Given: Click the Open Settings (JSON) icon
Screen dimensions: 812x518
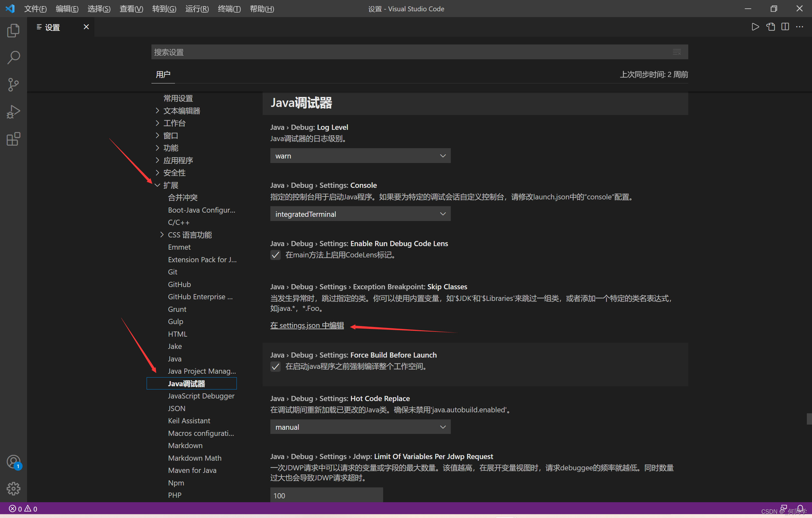Looking at the screenshot, I should click(770, 27).
